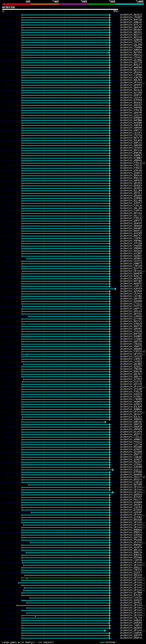Screen dimensions: 146x644
Task: Click the UniRef100_A0BUC8 entry
Action: [x=131, y=620]
